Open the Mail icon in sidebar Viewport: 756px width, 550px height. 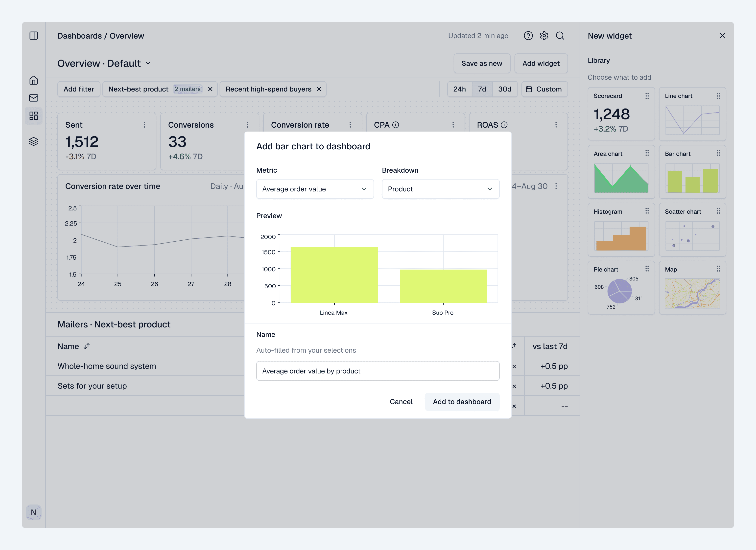click(x=34, y=98)
